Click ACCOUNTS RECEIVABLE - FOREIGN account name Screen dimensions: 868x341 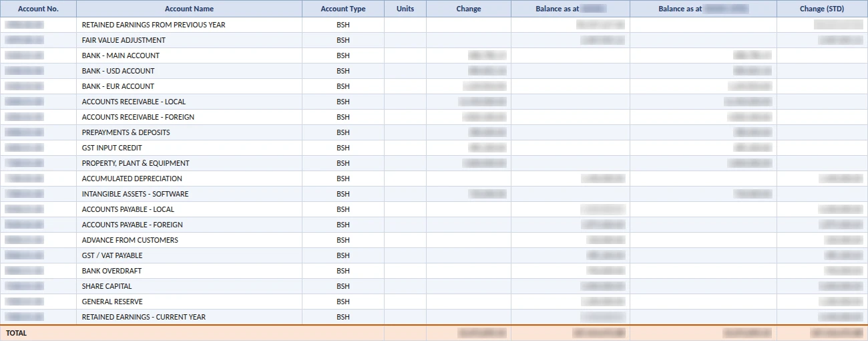[138, 117]
